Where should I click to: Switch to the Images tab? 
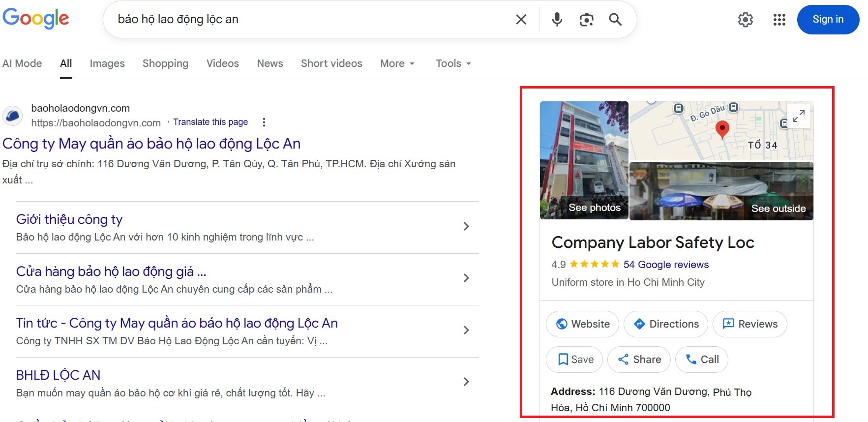click(x=107, y=63)
